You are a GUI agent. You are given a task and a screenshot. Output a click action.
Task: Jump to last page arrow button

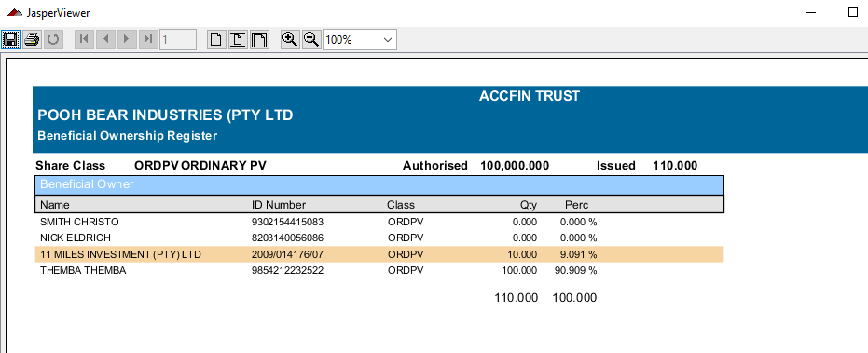point(148,39)
